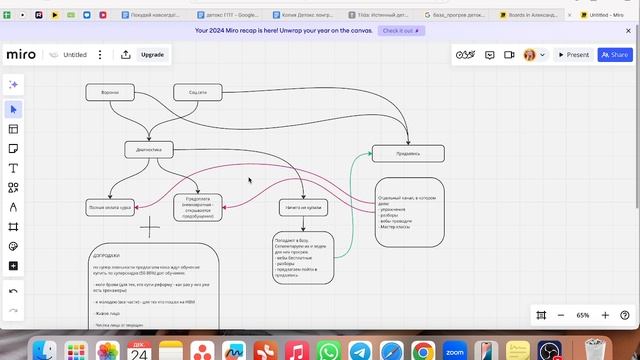Switch to the Google search browser tab

(x=454, y=15)
